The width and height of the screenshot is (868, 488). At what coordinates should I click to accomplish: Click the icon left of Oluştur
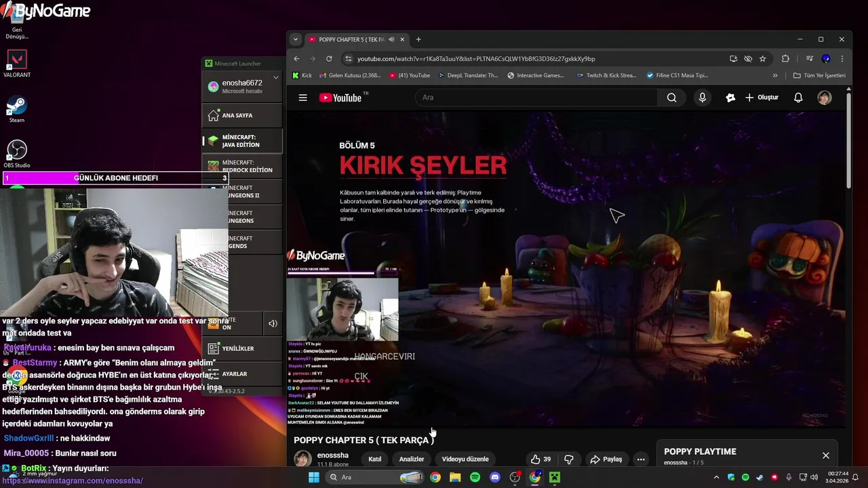coord(730,98)
